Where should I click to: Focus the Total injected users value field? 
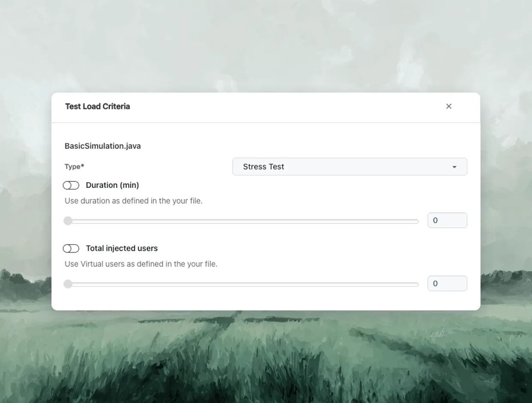(447, 283)
